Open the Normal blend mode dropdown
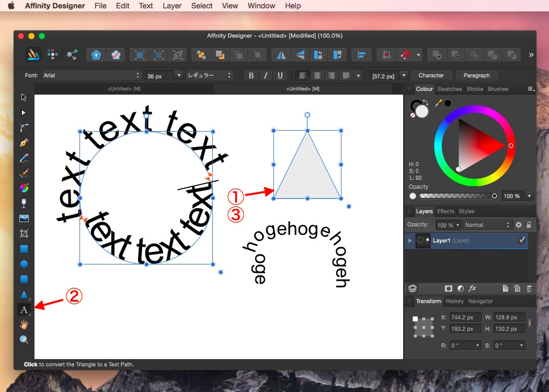Screen dimensions: 549x392 coord(487,225)
